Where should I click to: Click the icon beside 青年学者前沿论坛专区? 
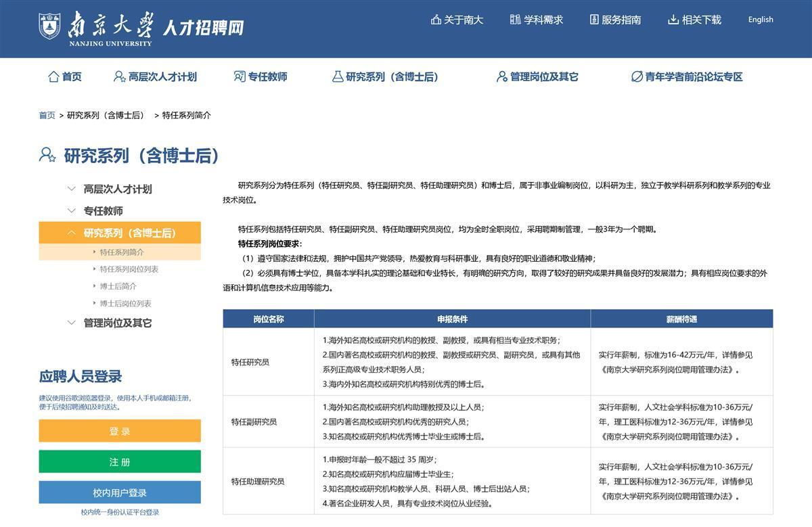[637, 76]
